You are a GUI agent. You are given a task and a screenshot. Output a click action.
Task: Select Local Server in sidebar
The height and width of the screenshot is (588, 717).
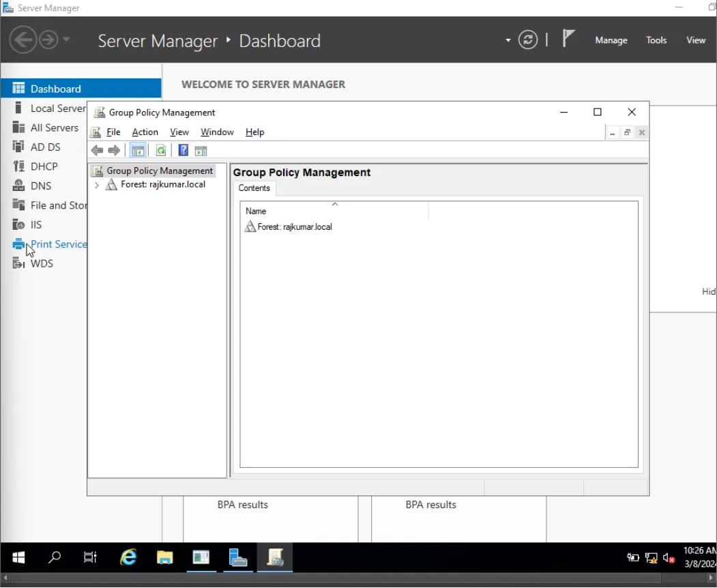point(49,108)
